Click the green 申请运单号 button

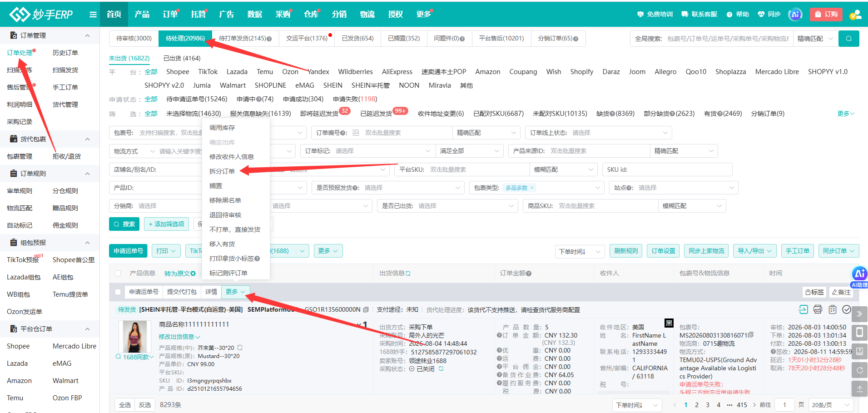128,251
